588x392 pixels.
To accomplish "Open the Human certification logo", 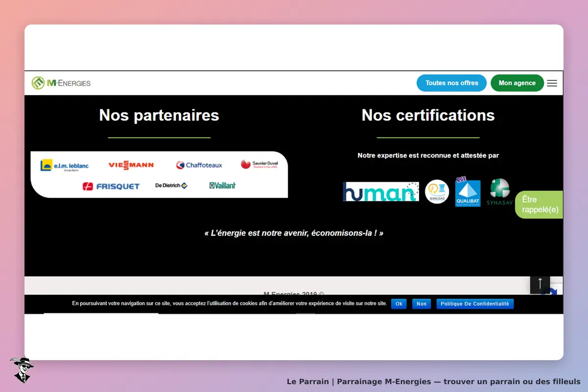I will pyautogui.click(x=381, y=192).
